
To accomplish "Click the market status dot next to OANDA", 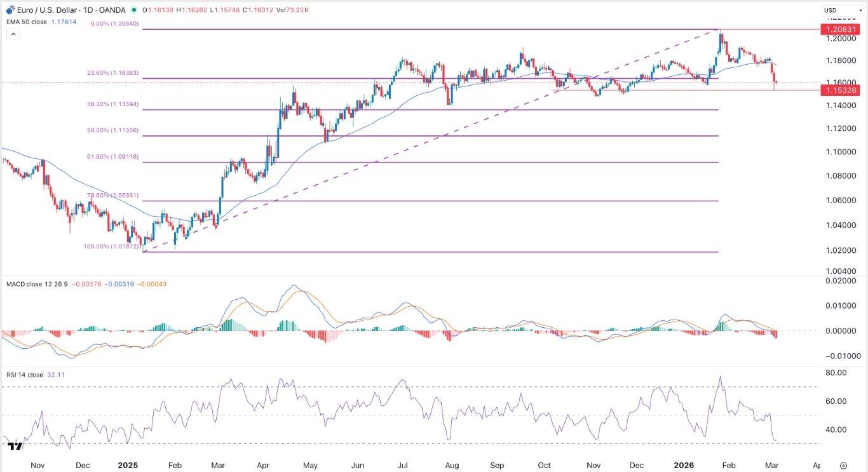I will 134,10.
